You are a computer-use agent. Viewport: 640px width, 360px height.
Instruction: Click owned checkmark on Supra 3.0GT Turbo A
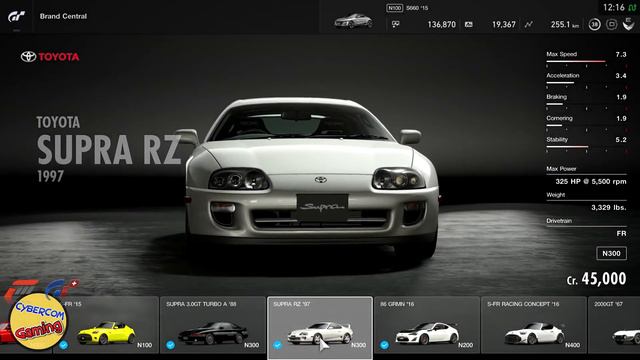point(171,345)
